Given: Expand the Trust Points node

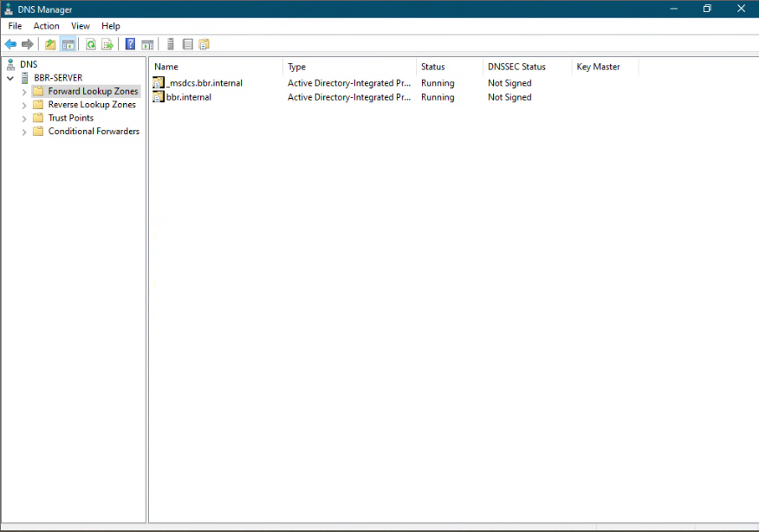Looking at the screenshot, I should pos(24,119).
